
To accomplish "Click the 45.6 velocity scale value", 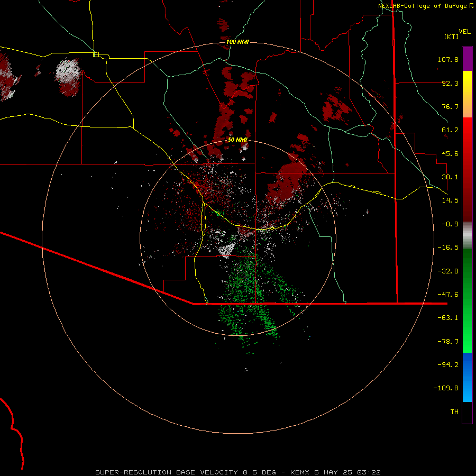I will (450, 153).
